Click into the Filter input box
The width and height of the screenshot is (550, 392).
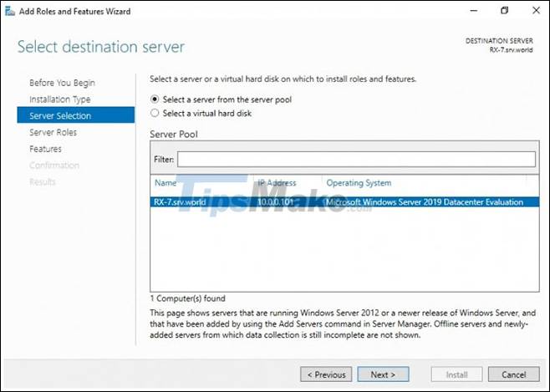click(356, 159)
